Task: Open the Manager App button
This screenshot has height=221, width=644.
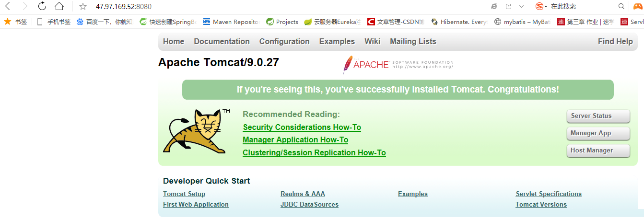Action: point(598,133)
